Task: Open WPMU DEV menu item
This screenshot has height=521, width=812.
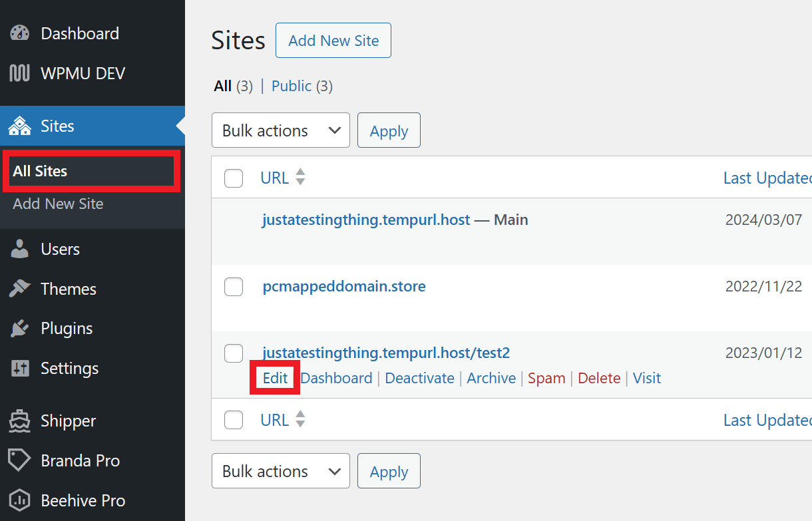Action: click(93, 73)
